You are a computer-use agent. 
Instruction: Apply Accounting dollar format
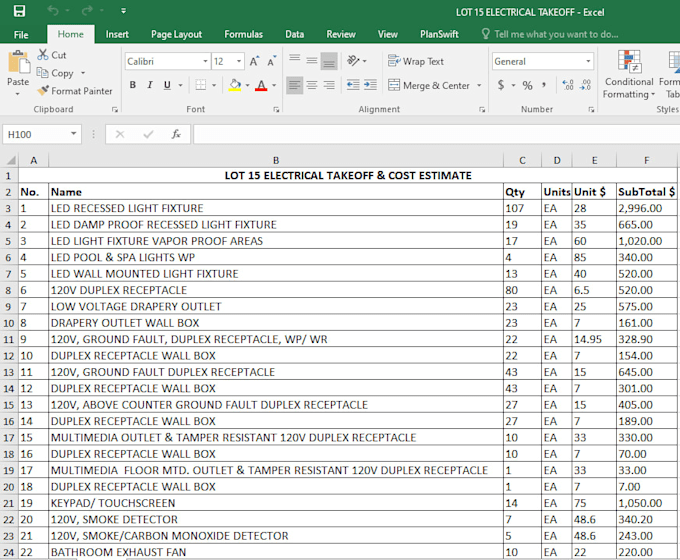501,85
